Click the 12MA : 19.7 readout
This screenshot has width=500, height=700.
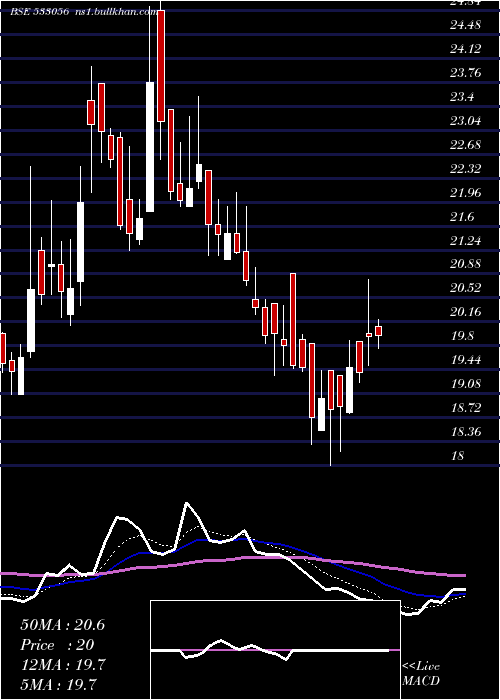point(62,665)
